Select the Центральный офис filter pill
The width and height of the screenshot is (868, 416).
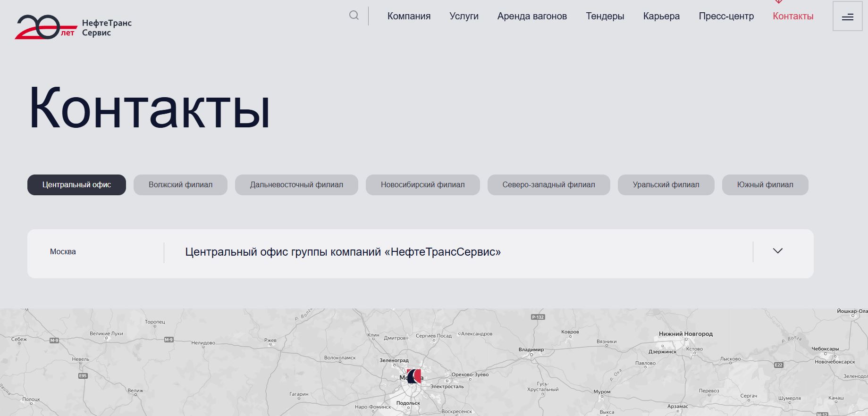coord(76,185)
